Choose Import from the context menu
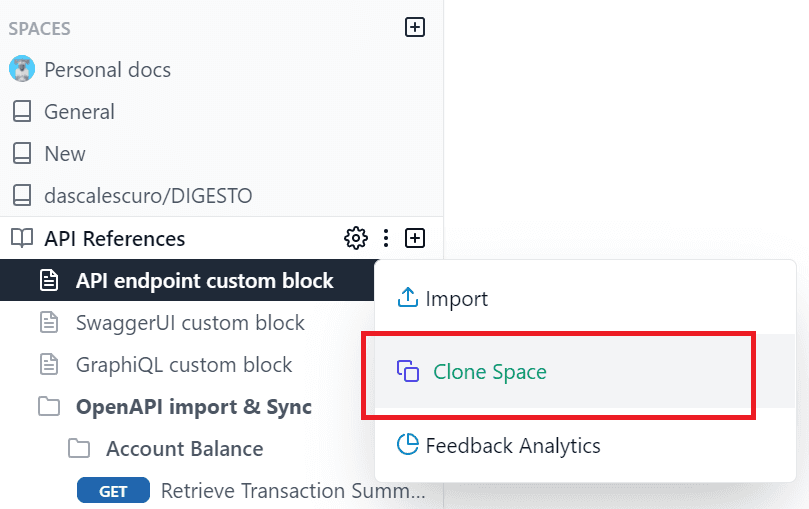The image size is (809, 509). 457,298
